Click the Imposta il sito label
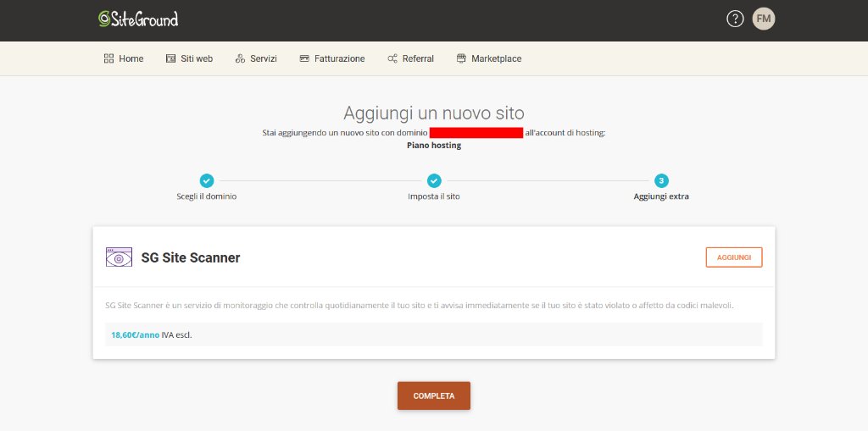The width and height of the screenshot is (868, 431). coord(434,196)
